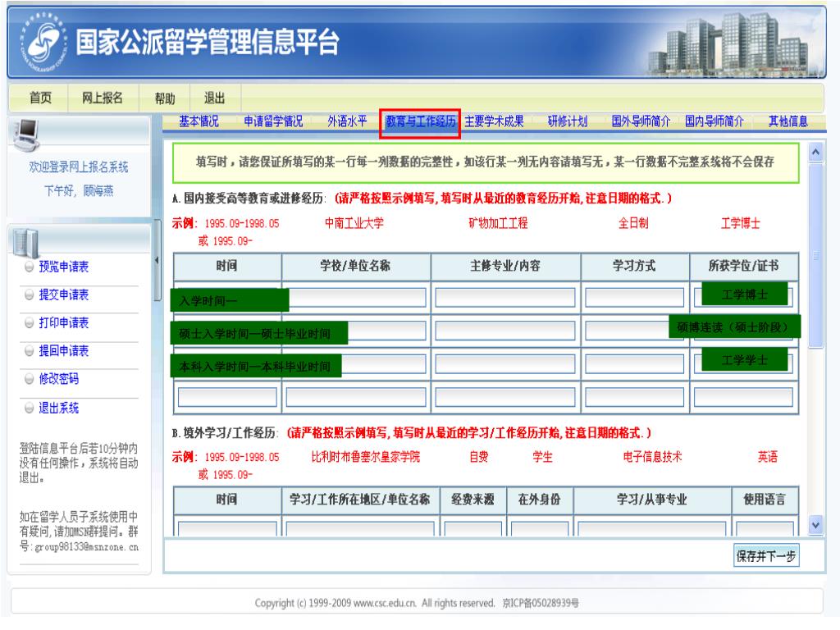Screen dimensions: 840x630
Task: Click the CSC logo in the header
Action: pos(39,44)
